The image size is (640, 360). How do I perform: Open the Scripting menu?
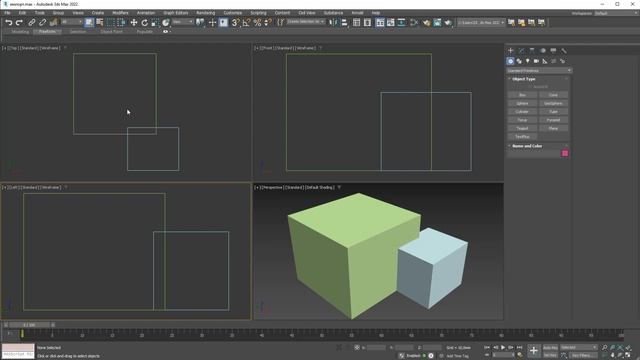click(258, 13)
